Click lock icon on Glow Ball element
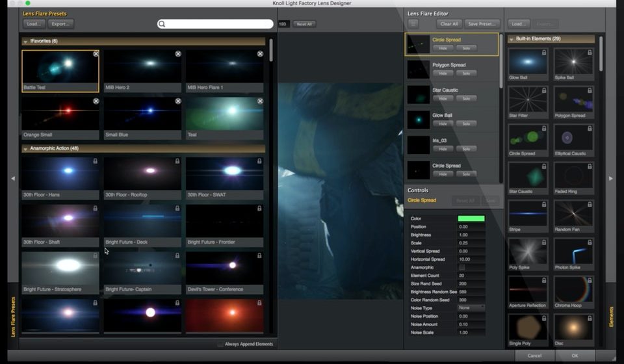 [544, 53]
